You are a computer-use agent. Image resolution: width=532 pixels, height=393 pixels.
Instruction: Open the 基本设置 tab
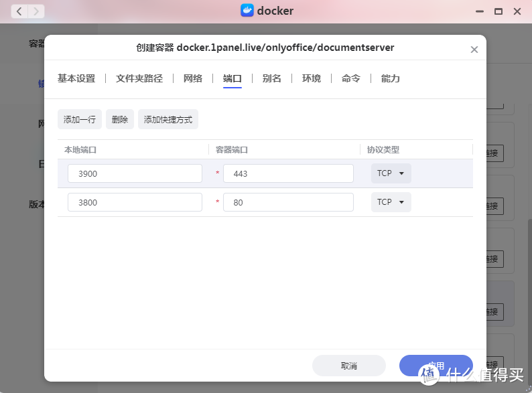76,78
